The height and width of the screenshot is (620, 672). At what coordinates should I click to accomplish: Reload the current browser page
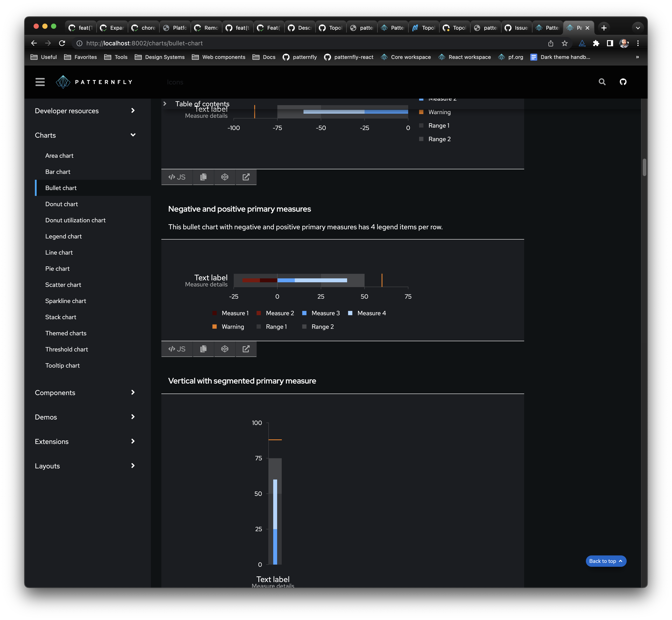click(62, 43)
